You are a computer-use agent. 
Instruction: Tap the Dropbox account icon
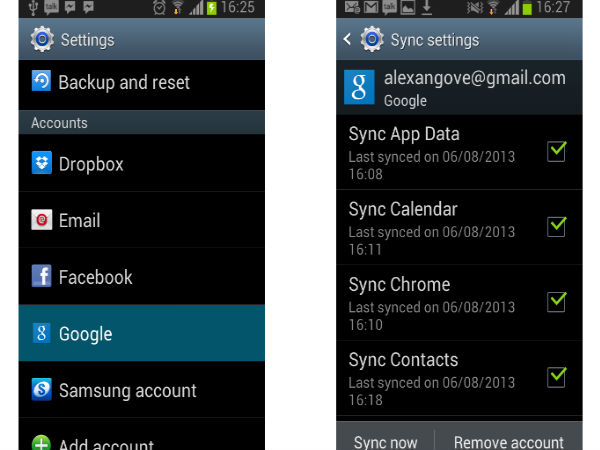click(x=41, y=164)
